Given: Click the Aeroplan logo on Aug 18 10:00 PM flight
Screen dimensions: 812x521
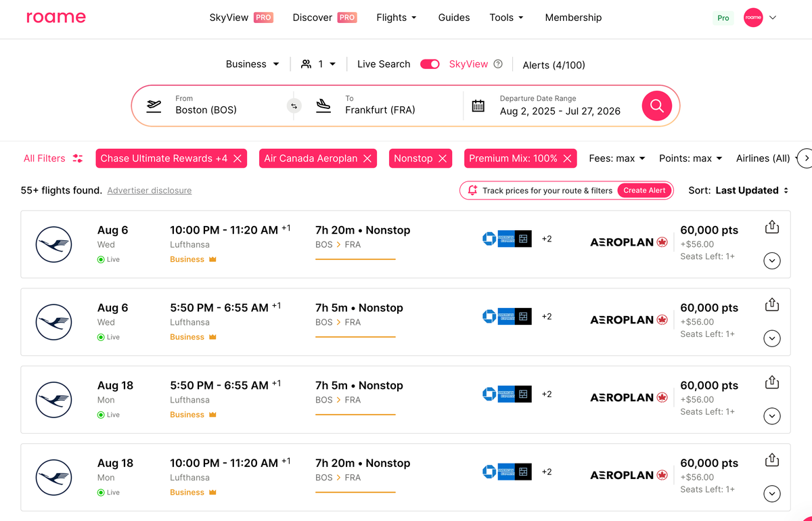Looking at the screenshot, I should tap(629, 476).
